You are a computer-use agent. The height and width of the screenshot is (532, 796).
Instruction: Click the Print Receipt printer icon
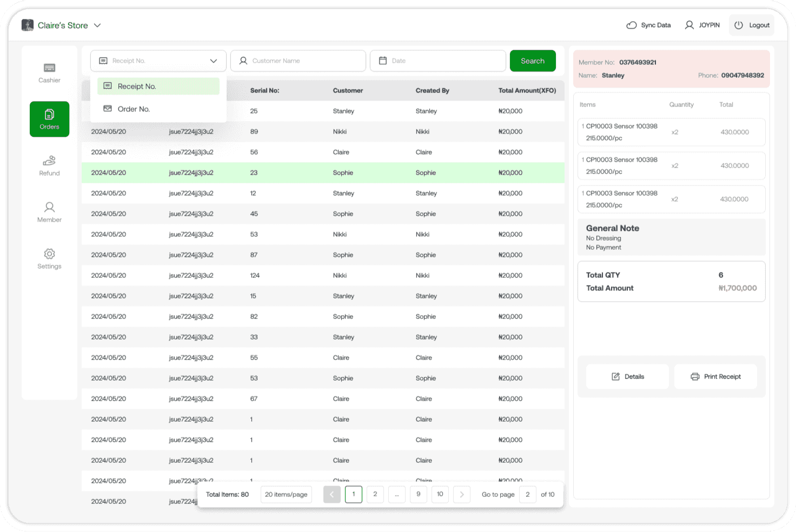tap(695, 376)
